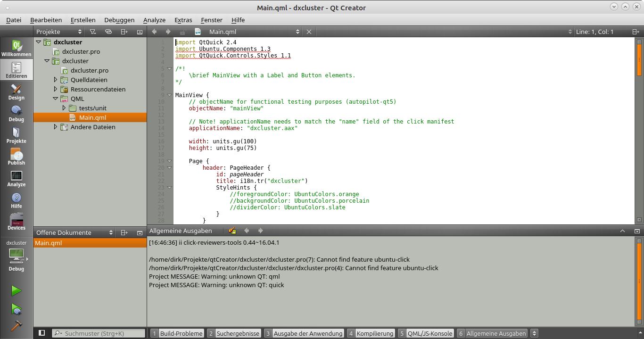The image size is (644, 339).
Task: Expand the Andere Dateien folder
Action: pyautogui.click(x=56, y=127)
